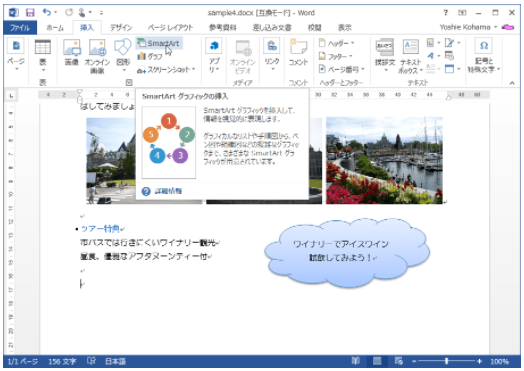This screenshot has height=371, width=524.
Task: Select the cloud callout shape
Action: pyautogui.click(x=347, y=253)
